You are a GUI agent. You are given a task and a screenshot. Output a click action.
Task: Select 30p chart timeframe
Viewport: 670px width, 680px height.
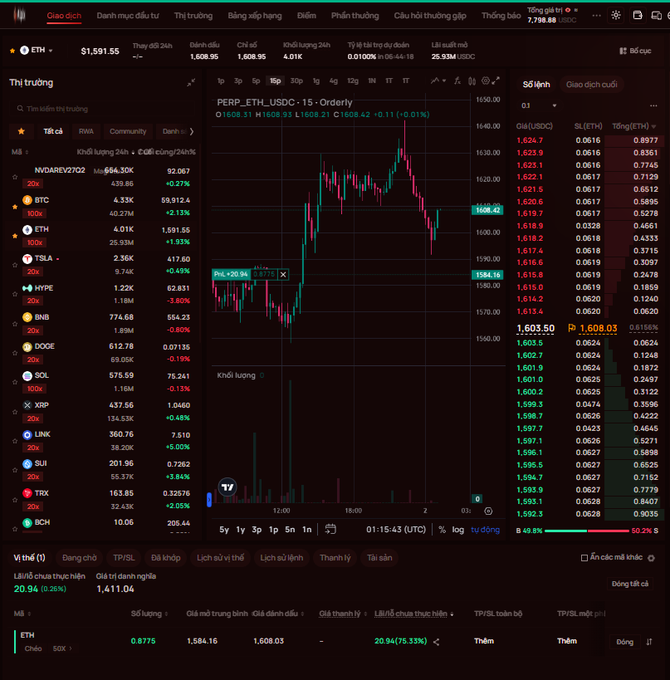tap(297, 81)
